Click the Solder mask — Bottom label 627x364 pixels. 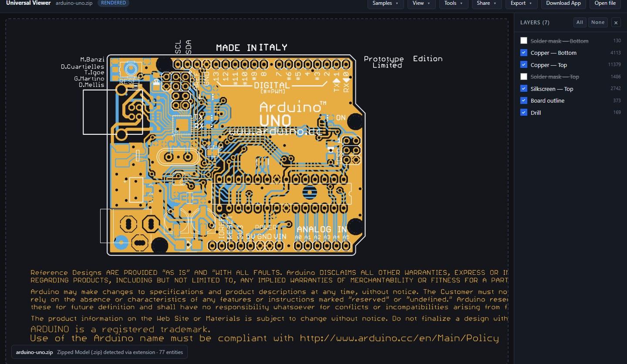pos(560,41)
